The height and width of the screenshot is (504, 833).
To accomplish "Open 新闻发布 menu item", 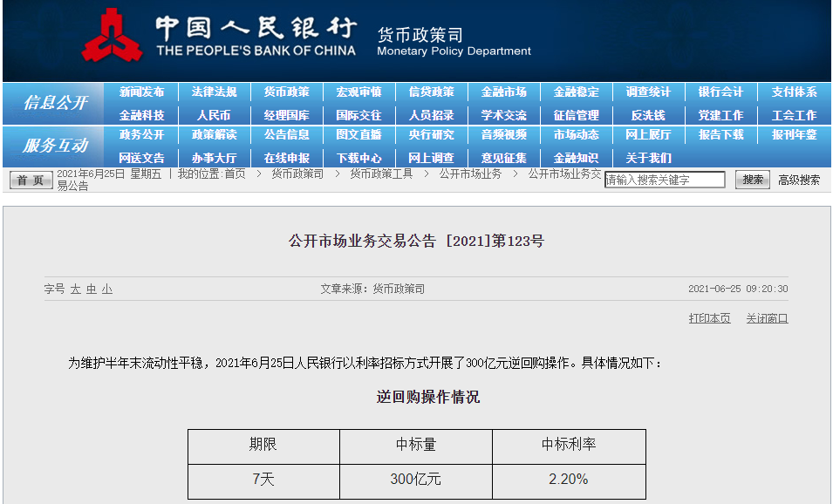I will (141, 92).
